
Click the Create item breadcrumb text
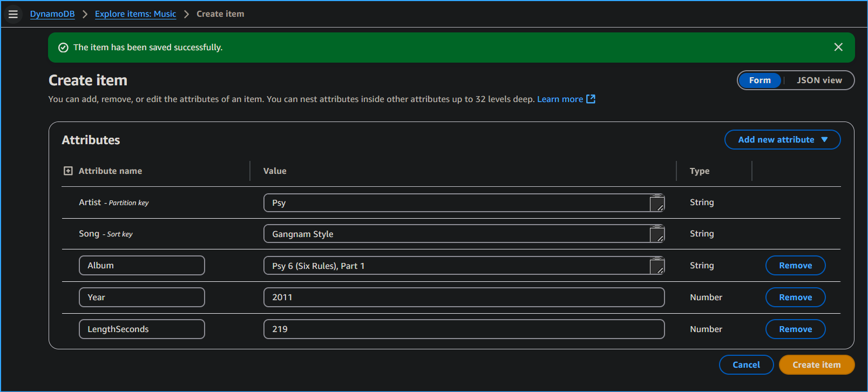(220, 14)
